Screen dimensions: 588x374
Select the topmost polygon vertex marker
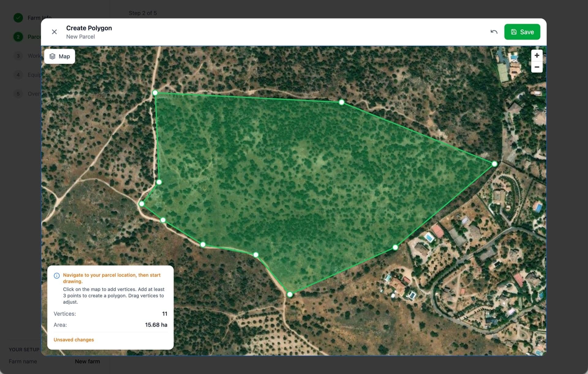point(155,92)
